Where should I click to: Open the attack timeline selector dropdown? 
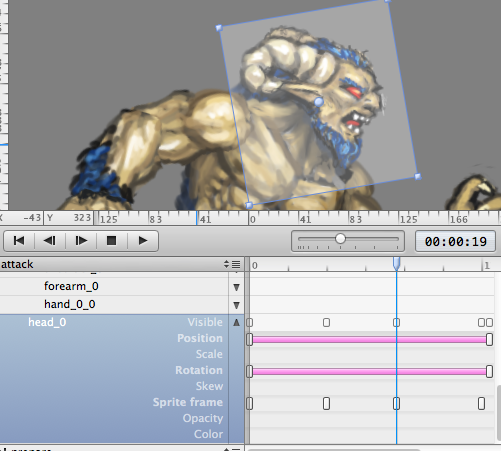[226, 264]
